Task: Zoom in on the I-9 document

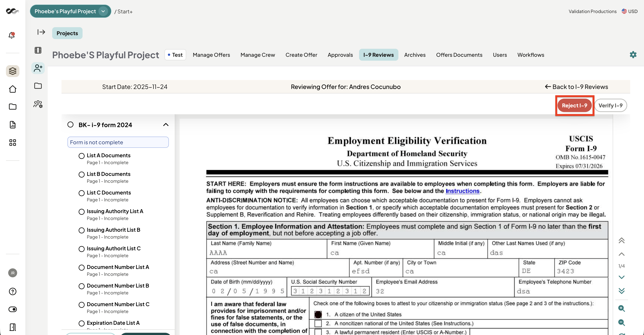Action: (x=621, y=308)
